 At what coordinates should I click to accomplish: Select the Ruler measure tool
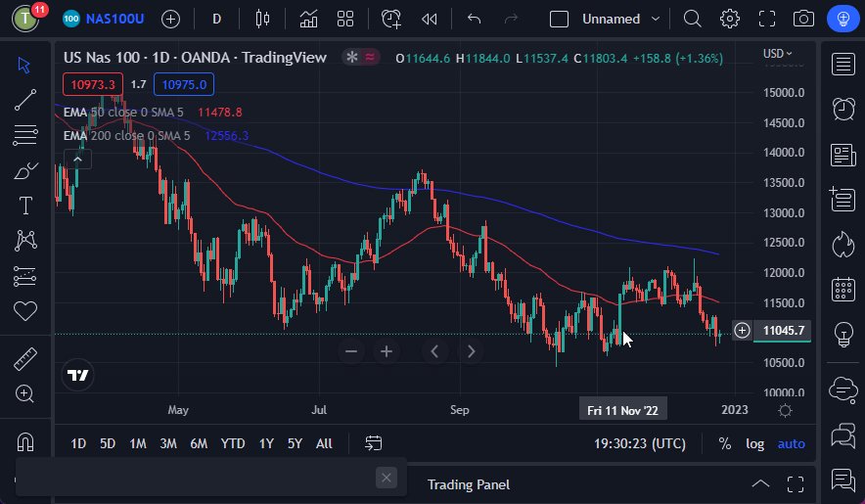[25, 358]
